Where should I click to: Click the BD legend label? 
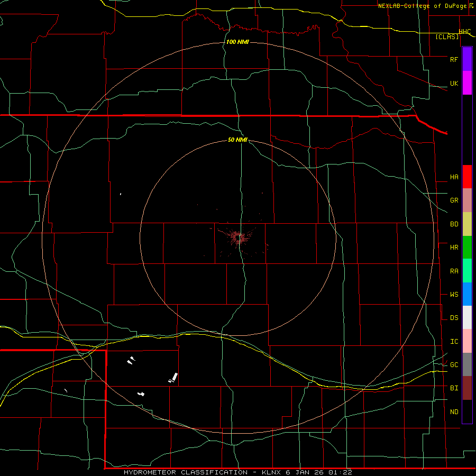tap(454, 224)
